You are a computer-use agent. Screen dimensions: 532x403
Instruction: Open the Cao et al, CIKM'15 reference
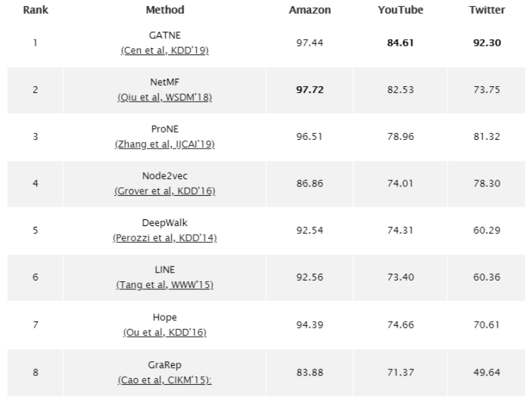click(164, 378)
